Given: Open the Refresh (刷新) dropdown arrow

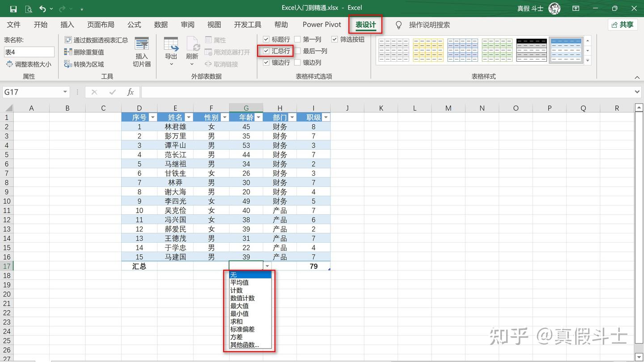Looking at the screenshot, I should (192, 64).
